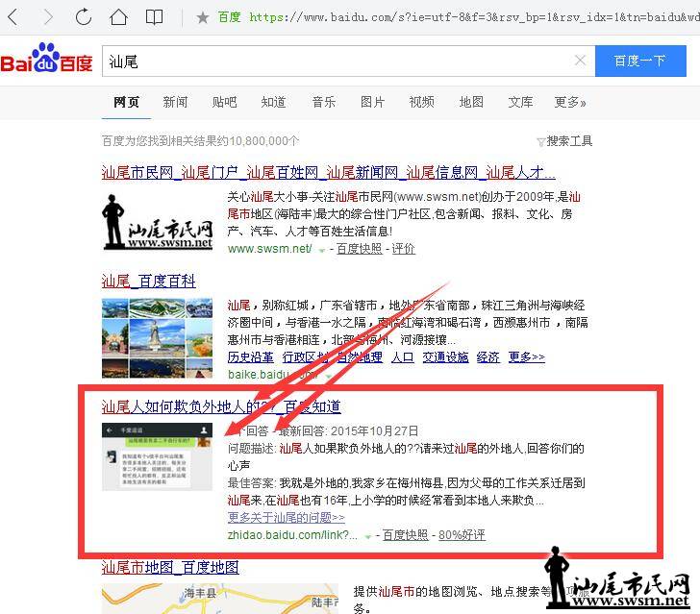Click the browser address bar URL
This screenshot has width=700, height=614.
pyautogui.click(x=474, y=17)
